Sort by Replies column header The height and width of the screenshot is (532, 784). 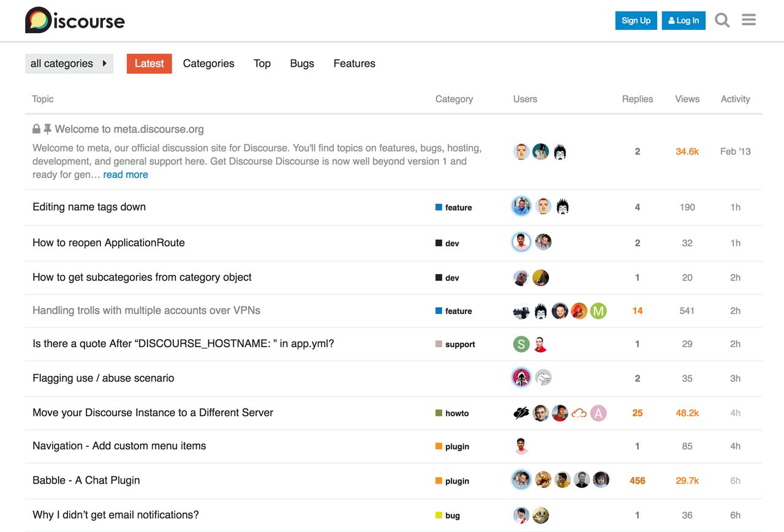pos(638,99)
